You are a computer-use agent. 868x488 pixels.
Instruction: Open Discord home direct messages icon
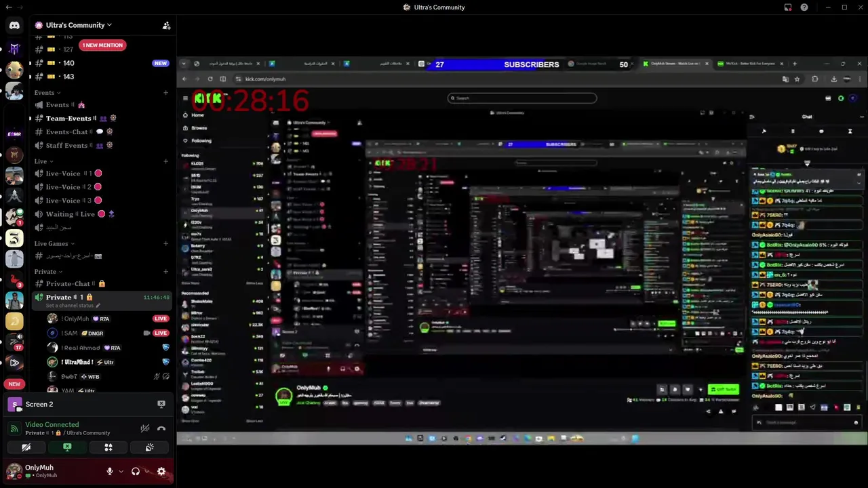[x=14, y=25]
